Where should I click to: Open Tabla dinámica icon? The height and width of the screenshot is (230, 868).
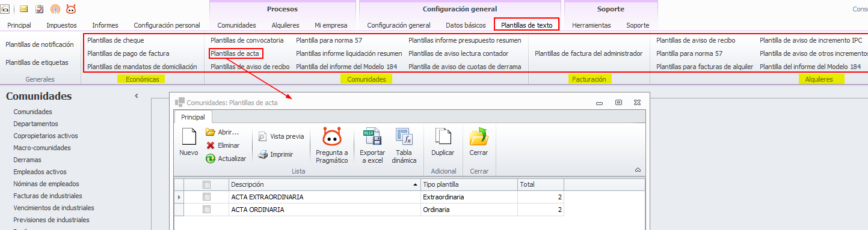pyautogui.click(x=404, y=137)
